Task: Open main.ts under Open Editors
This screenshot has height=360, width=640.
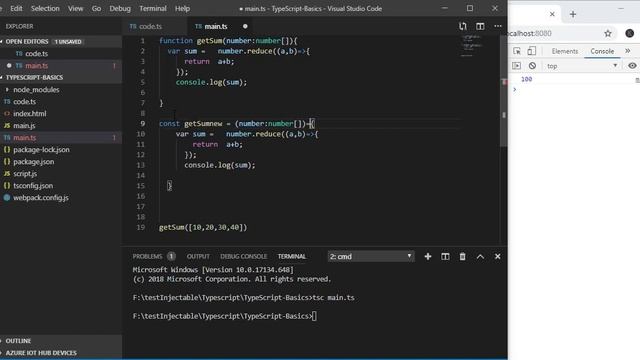Action: click(x=36, y=65)
